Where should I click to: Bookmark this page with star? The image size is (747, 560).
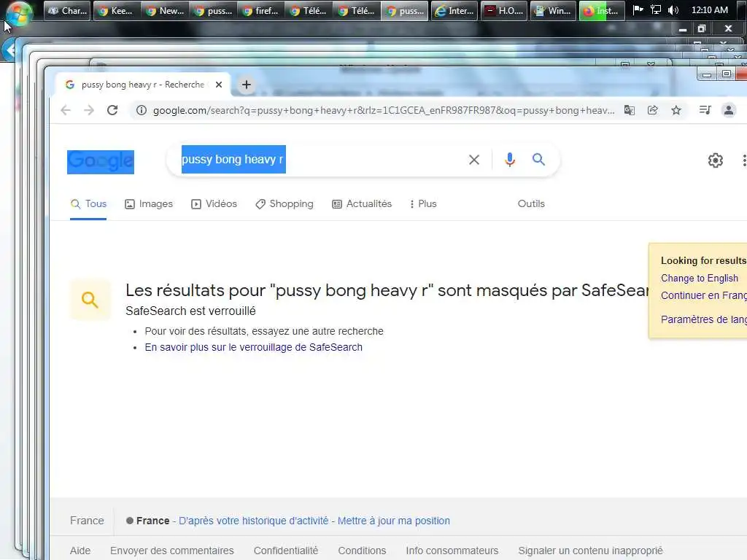point(676,111)
